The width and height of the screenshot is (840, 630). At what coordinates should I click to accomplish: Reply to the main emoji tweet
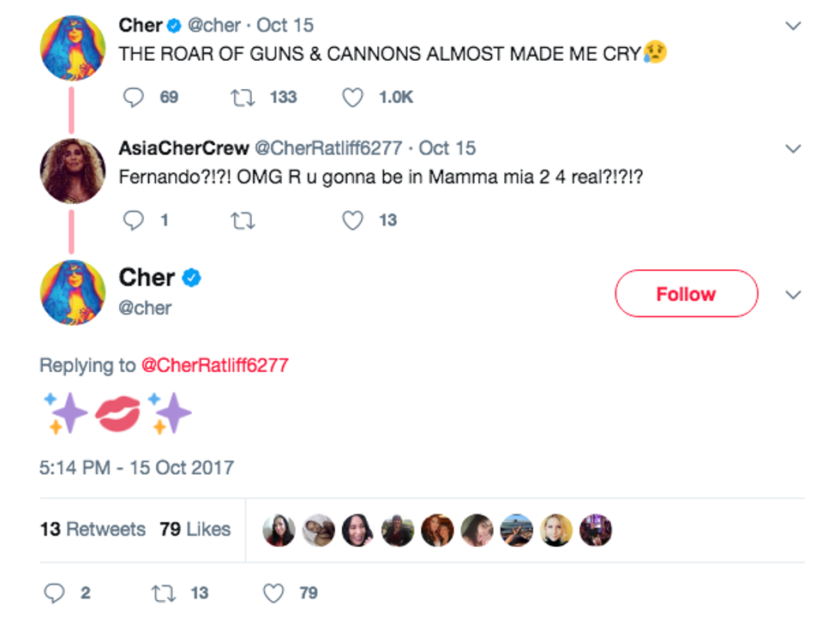coord(53,592)
